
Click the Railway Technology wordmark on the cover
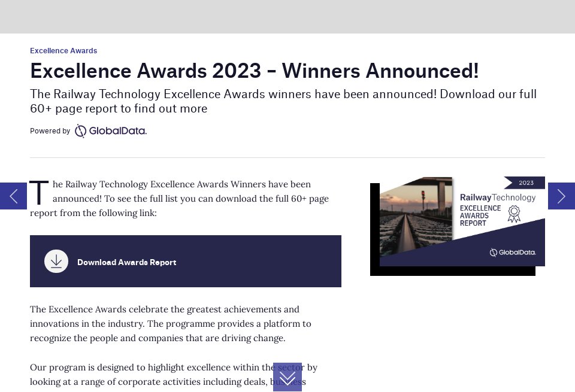pos(497,197)
